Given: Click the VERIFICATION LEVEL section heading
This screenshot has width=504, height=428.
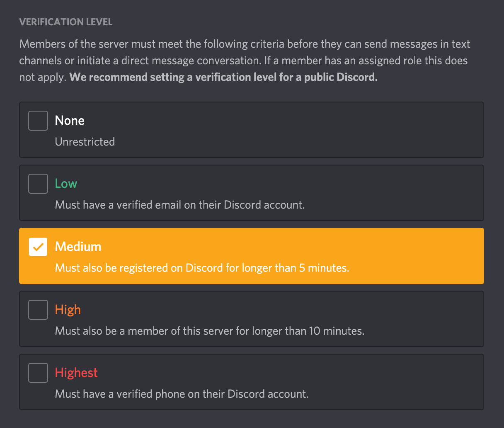Looking at the screenshot, I should pos(65,22).
